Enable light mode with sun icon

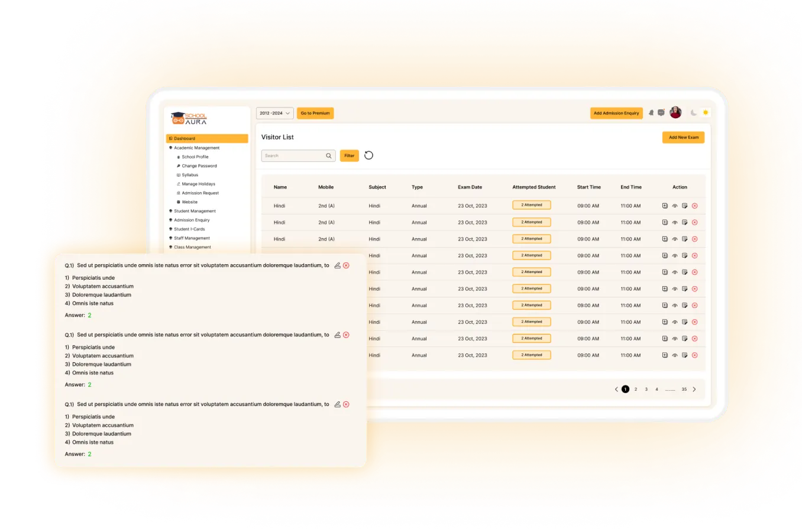706,113
